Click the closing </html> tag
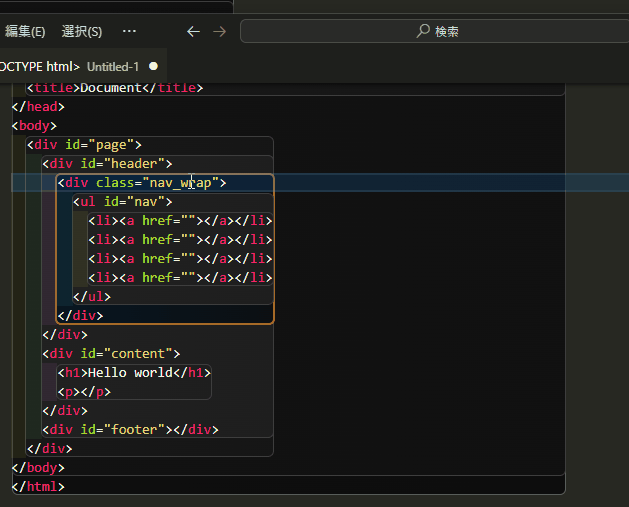This screenshot has height=507, width=629. click(x=38, y=487)
